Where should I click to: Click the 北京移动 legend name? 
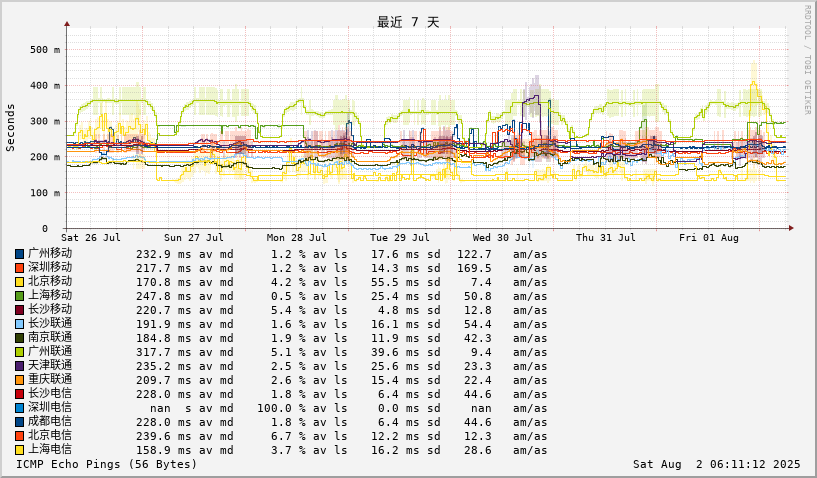50,281
